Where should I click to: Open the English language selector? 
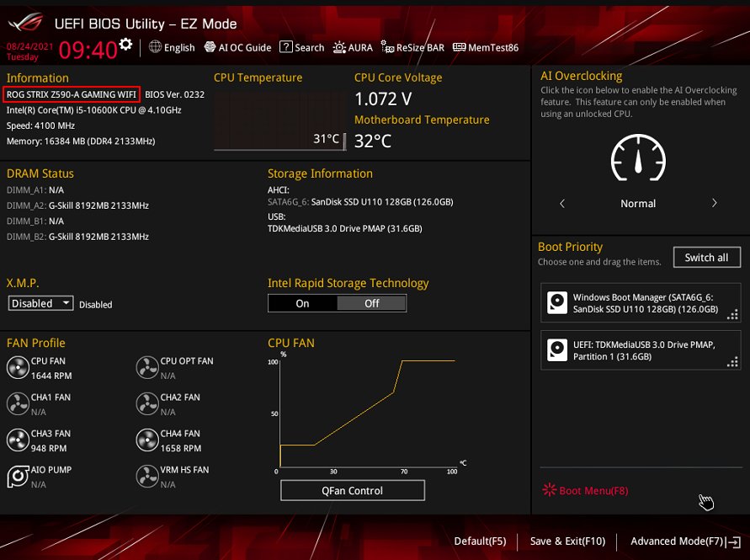click(x=172, y=48)
